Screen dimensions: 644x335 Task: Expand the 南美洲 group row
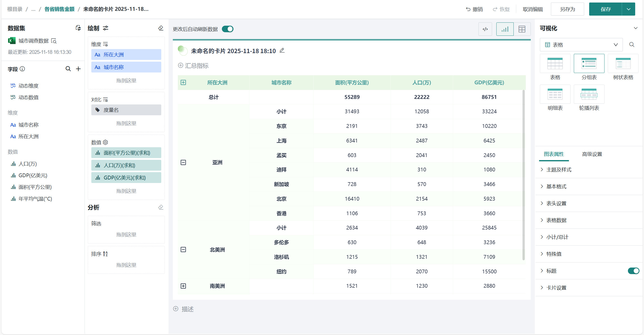(183, 286)
